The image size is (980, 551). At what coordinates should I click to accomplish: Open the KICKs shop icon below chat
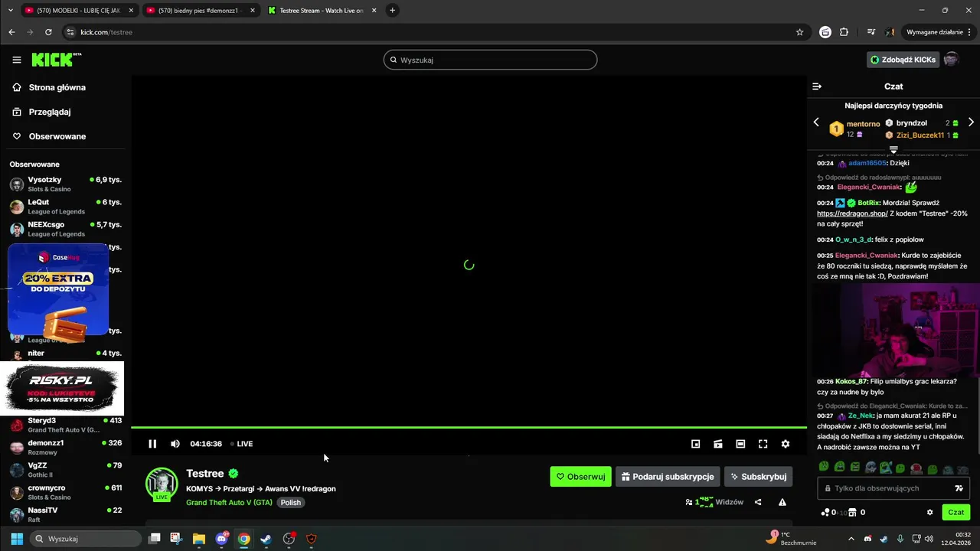[852, 513]
